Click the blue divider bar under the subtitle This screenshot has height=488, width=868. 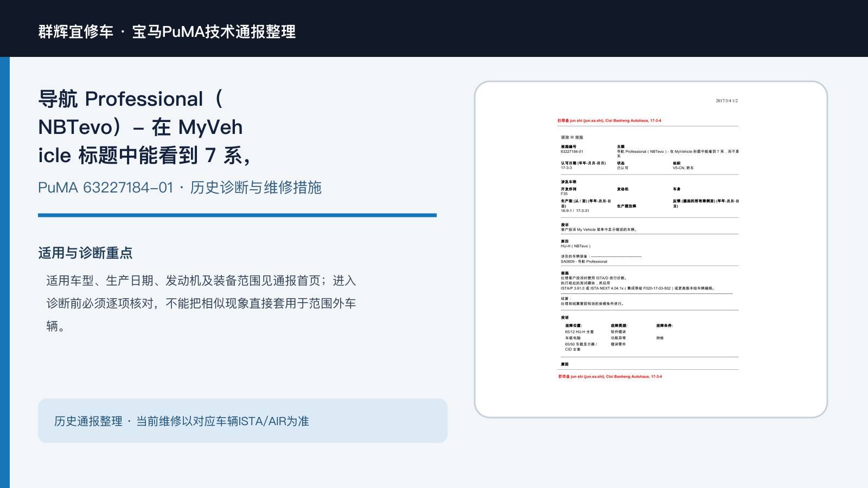(237, 215)
